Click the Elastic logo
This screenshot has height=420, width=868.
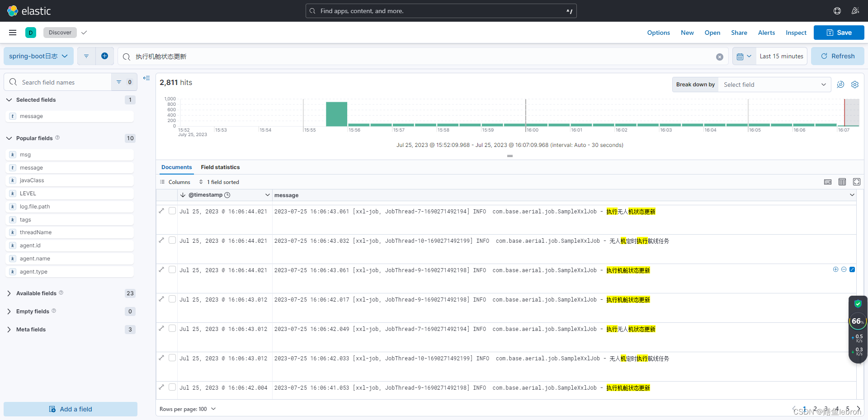(x=29, y=11)
